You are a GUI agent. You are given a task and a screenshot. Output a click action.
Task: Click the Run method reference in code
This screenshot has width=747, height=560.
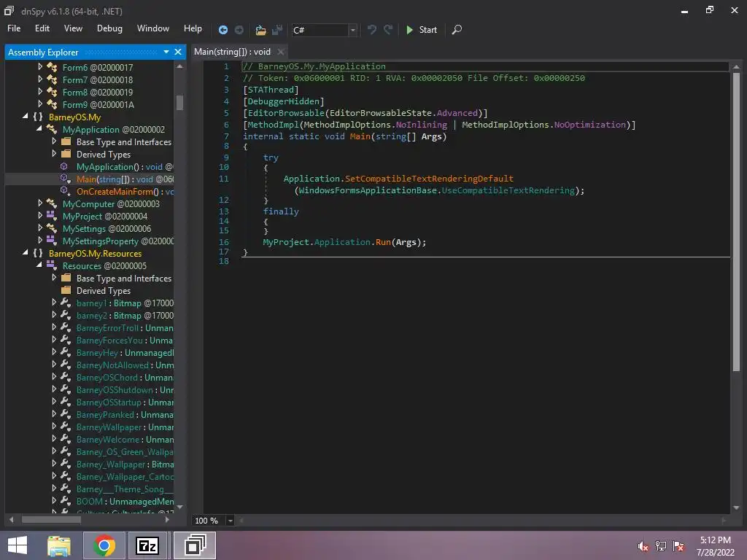pos(383,242)
